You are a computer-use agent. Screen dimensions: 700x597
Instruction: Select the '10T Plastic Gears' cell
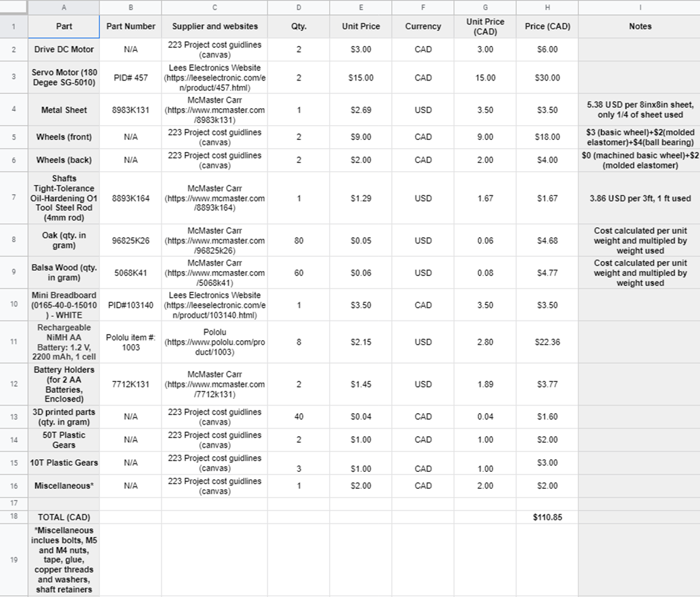[x=64, y=463]
